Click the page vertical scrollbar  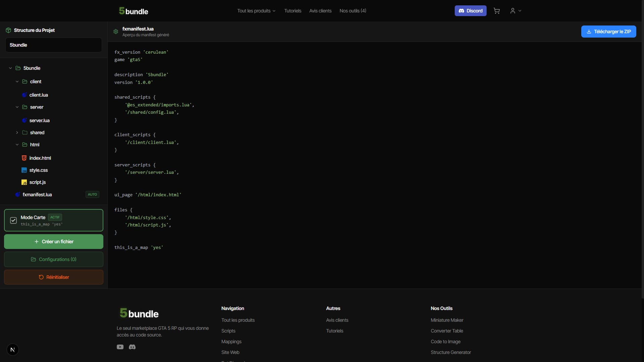642,149
